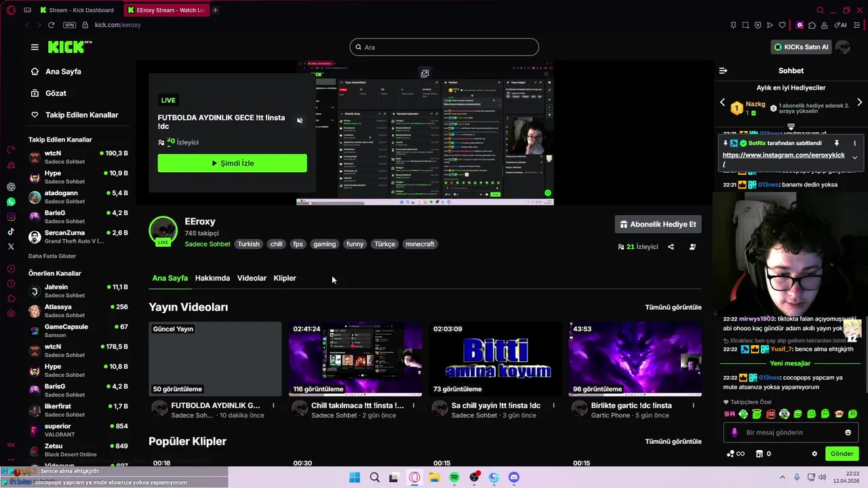Screen dimensions: 868x488
Task: Open the Kick hamburger sidebar menu
Action: pos(35,47)
